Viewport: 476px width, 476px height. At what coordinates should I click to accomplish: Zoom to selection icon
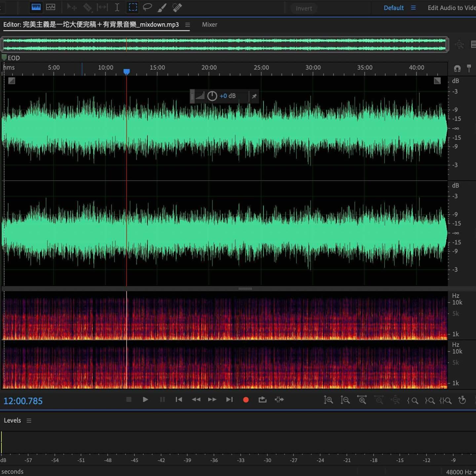tap(446, 401)
